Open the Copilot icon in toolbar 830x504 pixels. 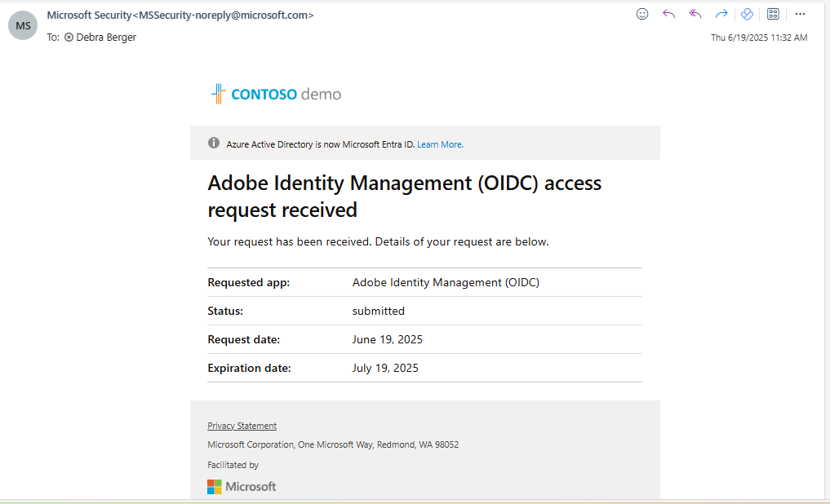pyautogui.click(x=747, y=15)
